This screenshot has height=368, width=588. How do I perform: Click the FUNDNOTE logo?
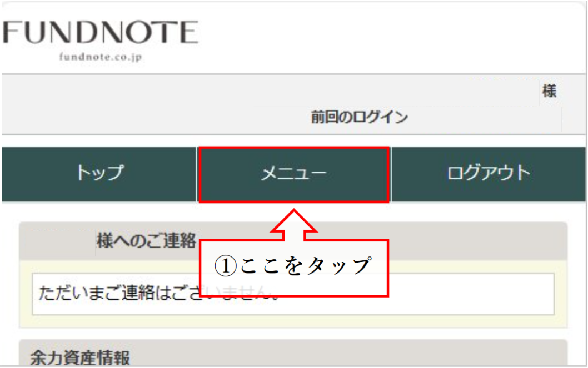click(x=100, y=32)
